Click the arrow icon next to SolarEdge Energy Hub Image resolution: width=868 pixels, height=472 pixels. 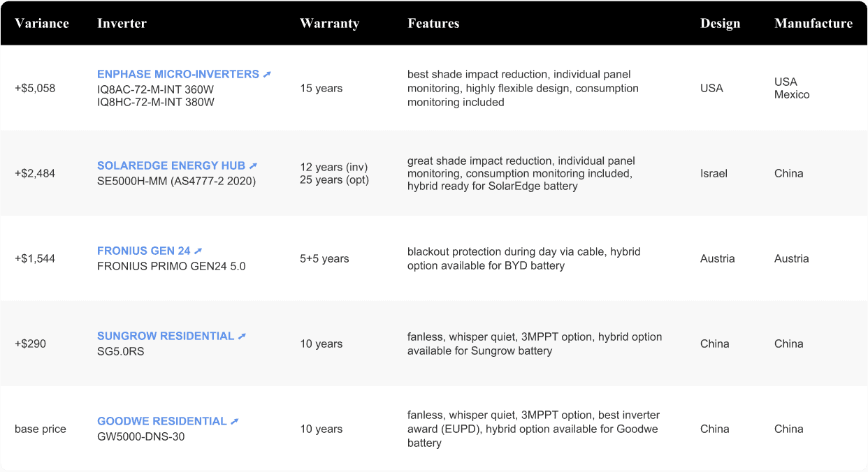pyautogui.click(x=253, y=166)
